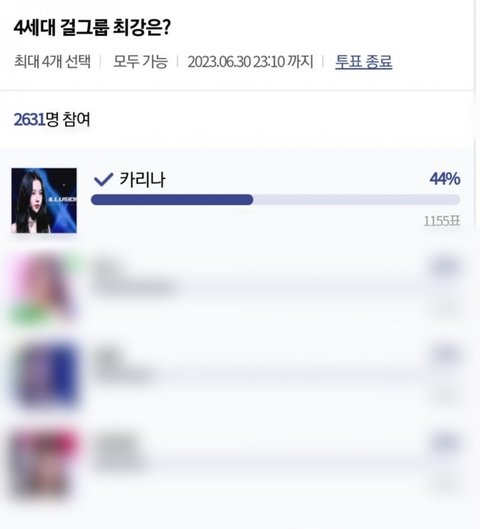Click the 1155표 vote count
This screenshot has height=529, width=480.
click(x=442, y=221)
